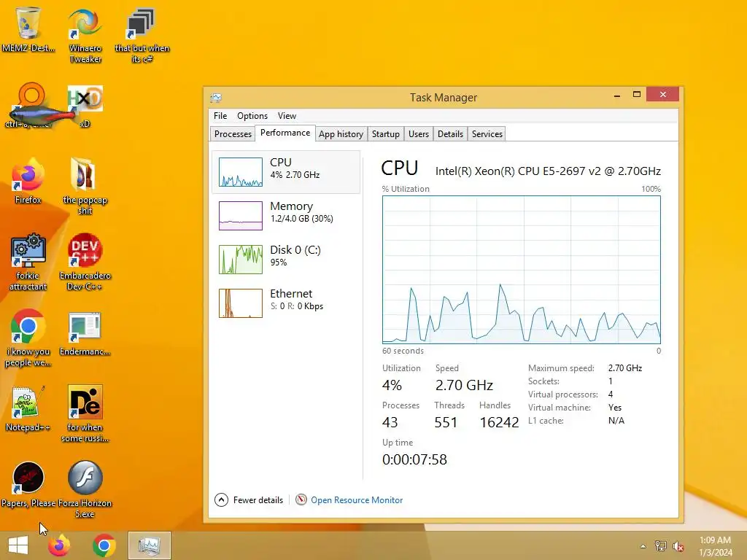747x560 pixels.
Task: Click the Chrome taskbar icon
Action: pos(104,545)
